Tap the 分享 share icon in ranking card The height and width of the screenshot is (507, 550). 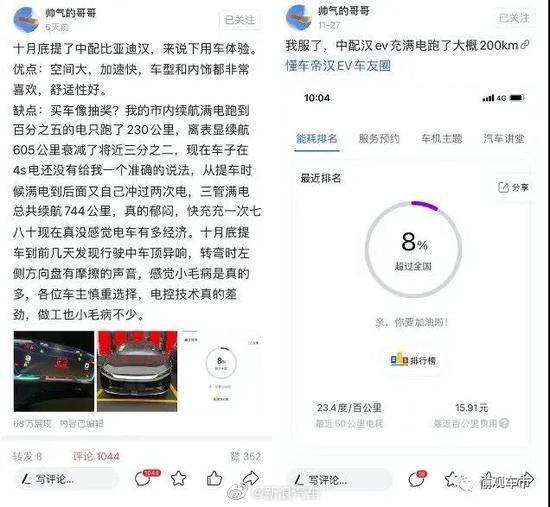tap(513, 187)
